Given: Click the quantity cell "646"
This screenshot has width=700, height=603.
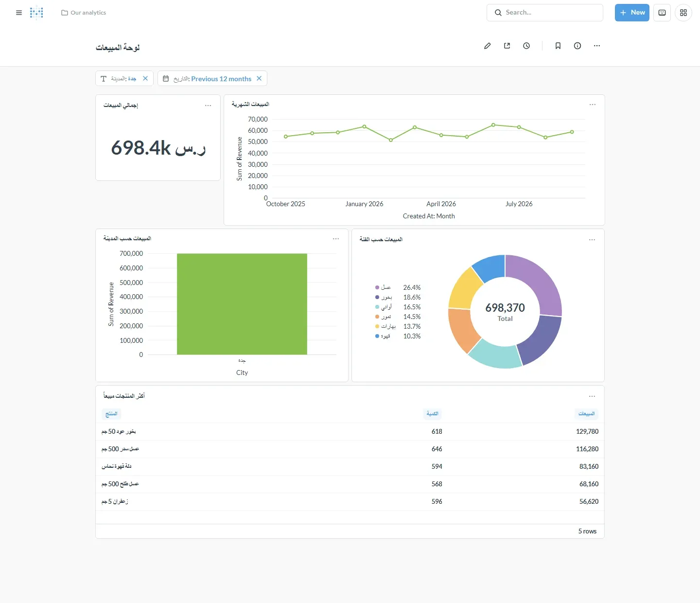Looking at the screenshot, I should 437,449.
